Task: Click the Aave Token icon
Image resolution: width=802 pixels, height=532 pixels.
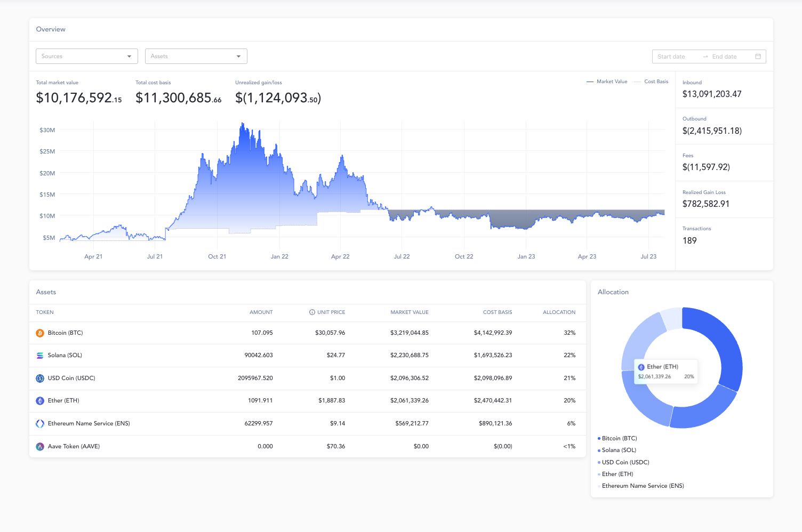Action: point(40,447)
